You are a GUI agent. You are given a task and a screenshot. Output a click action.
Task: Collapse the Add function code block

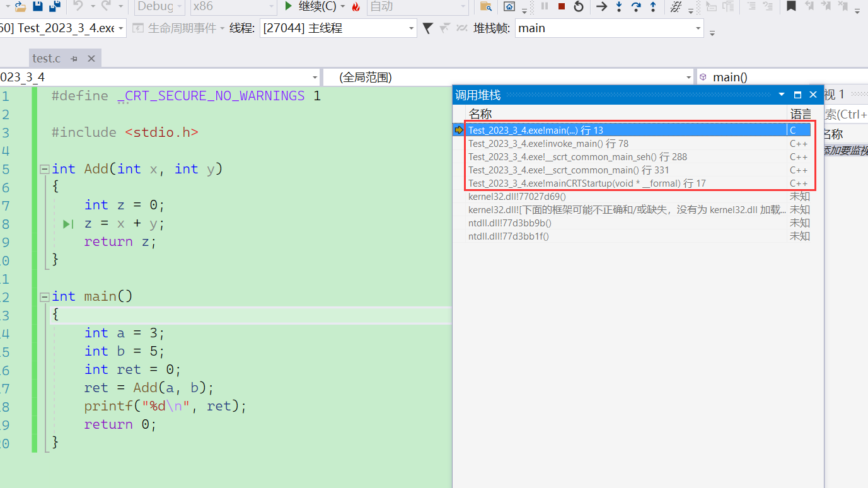(x=43, y=169)
